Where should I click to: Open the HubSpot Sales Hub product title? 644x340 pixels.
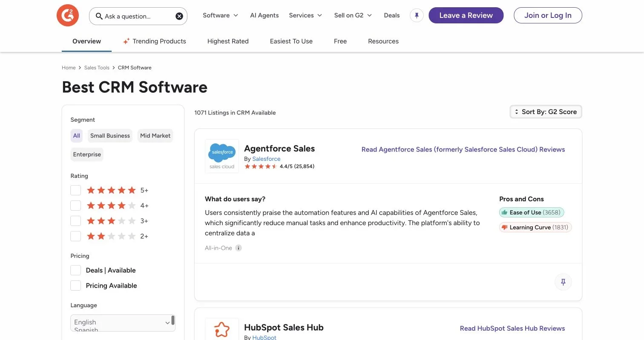tap(284, 328)
